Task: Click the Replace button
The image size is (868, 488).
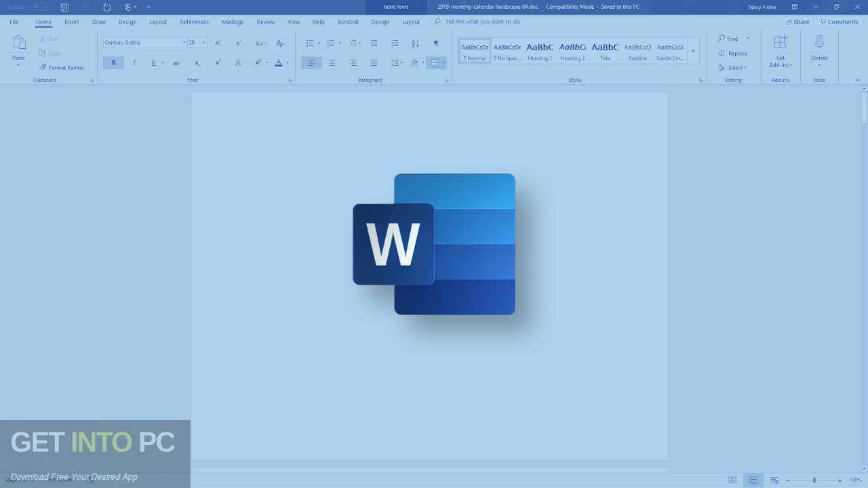Action: (x=733, y=53)
